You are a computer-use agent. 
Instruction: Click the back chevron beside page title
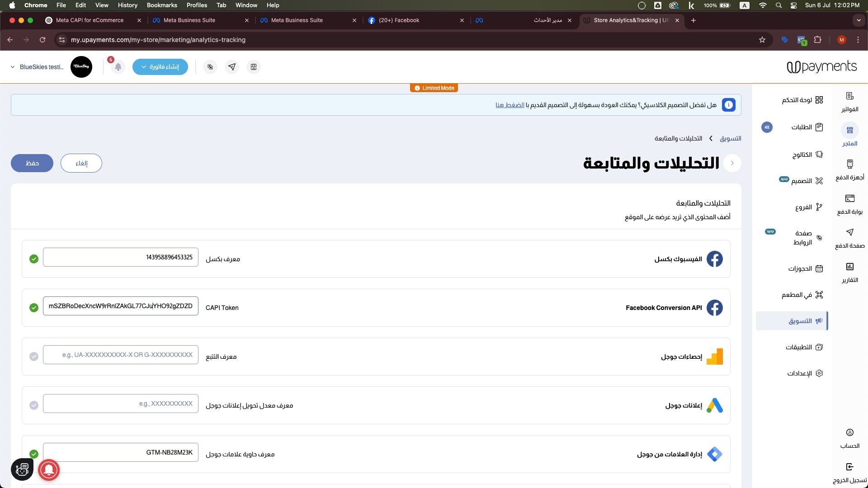click(x=732, y=163)
